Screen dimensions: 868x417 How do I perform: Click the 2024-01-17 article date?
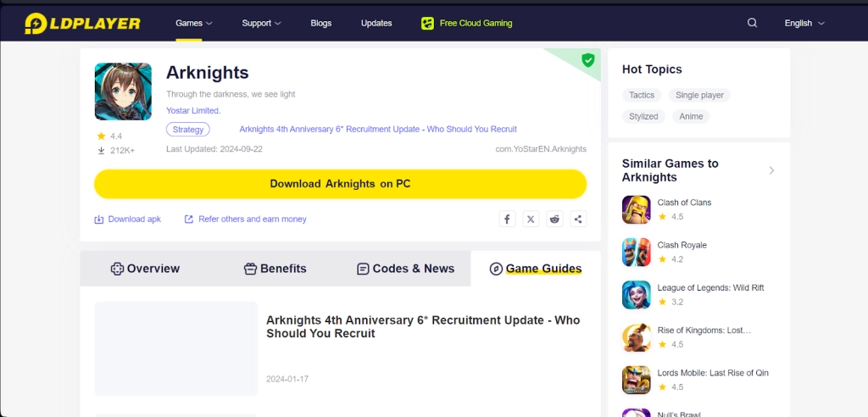[x=287, y=380]
